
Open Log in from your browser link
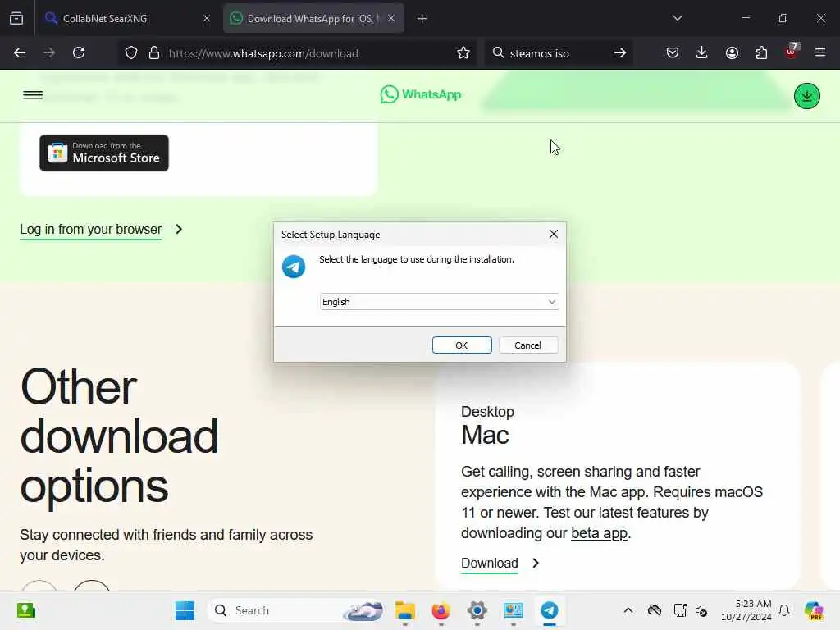pos(90,230)
